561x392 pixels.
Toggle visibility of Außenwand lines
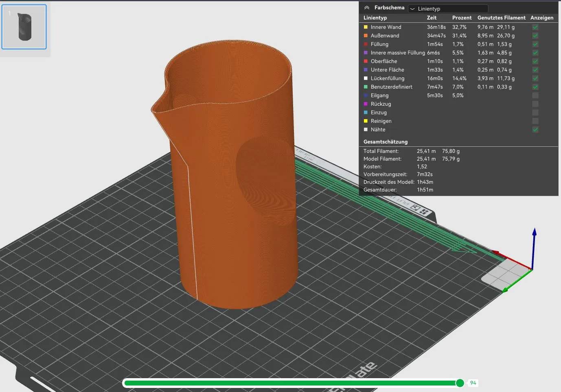click(535, 36)
